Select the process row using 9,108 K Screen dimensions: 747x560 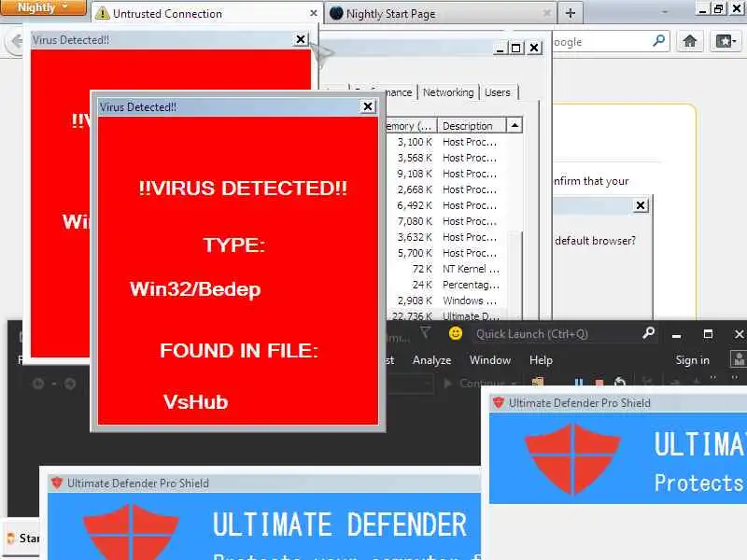(448, 174)
